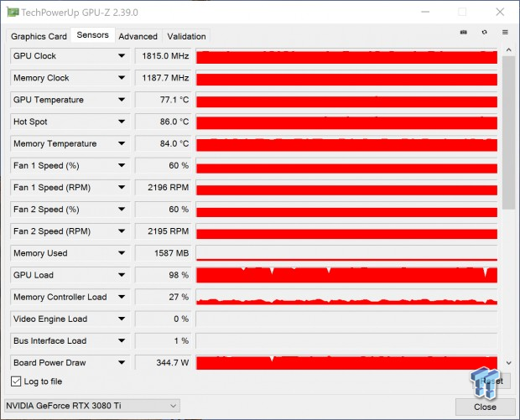This screenshot has width=520, height=420.
Task: Click the 1815.0 MHz GPU Clock value
Action: tap(163, 55)
